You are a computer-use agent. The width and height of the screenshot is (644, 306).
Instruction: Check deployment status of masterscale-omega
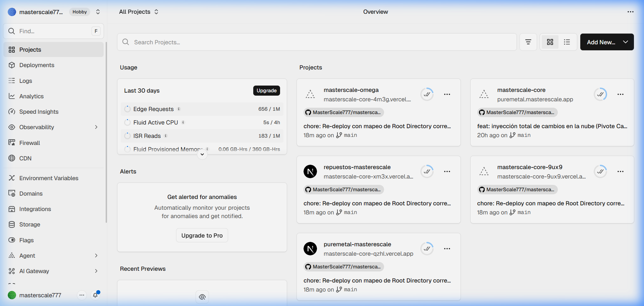pyautogui.click(x=427, y=94)
